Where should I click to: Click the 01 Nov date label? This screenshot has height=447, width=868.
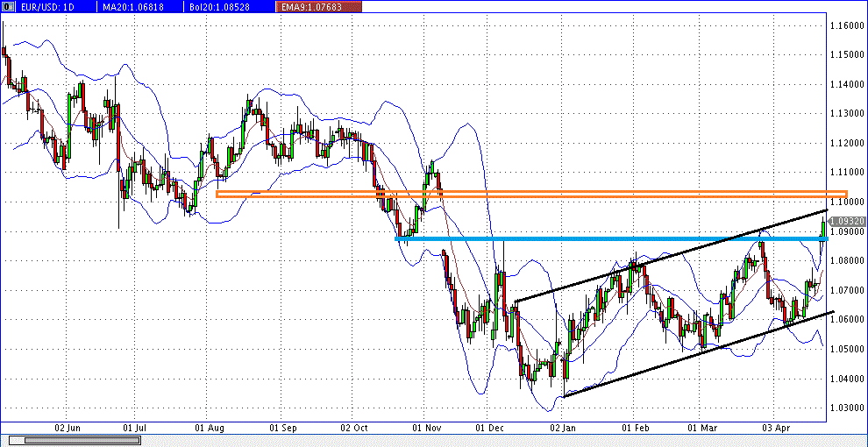[426, 428]
